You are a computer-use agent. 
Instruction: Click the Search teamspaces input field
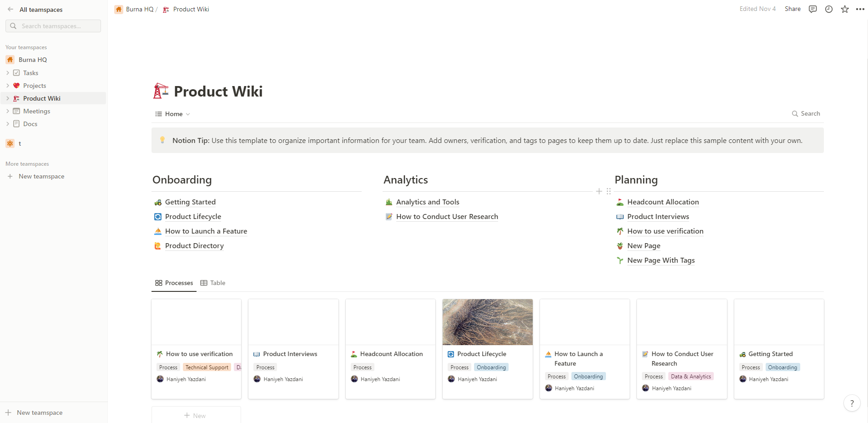click(x=54, y=26)
